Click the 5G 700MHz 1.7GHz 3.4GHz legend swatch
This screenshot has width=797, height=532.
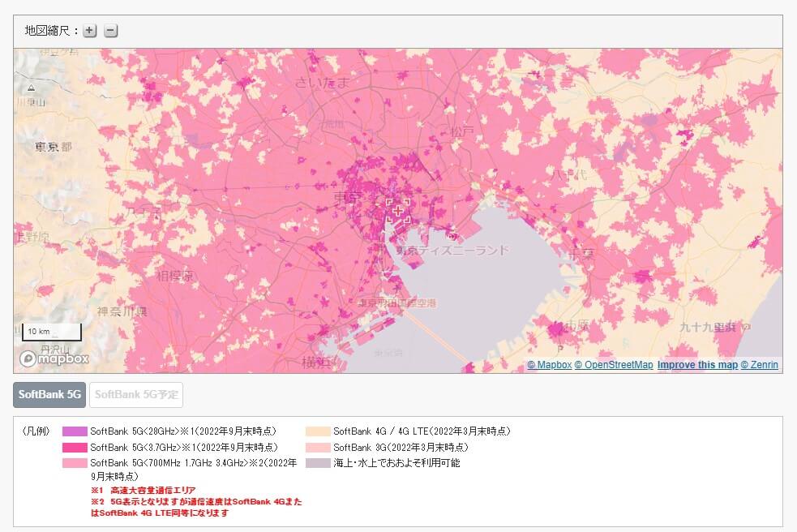coord(75,463)
